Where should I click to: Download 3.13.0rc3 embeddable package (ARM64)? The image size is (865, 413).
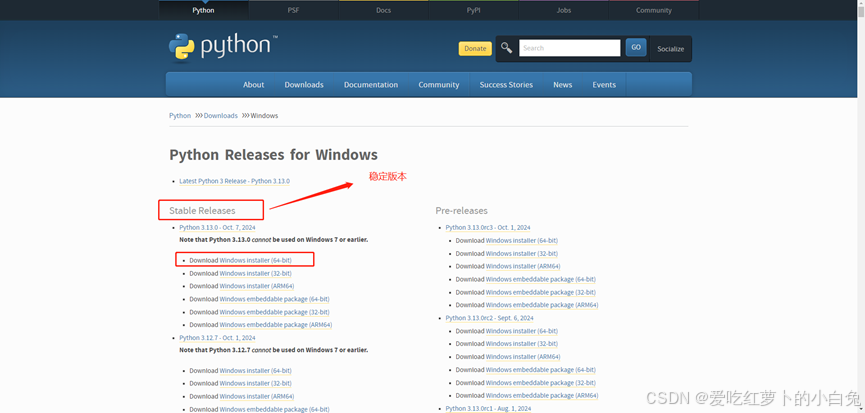(542, 305)
